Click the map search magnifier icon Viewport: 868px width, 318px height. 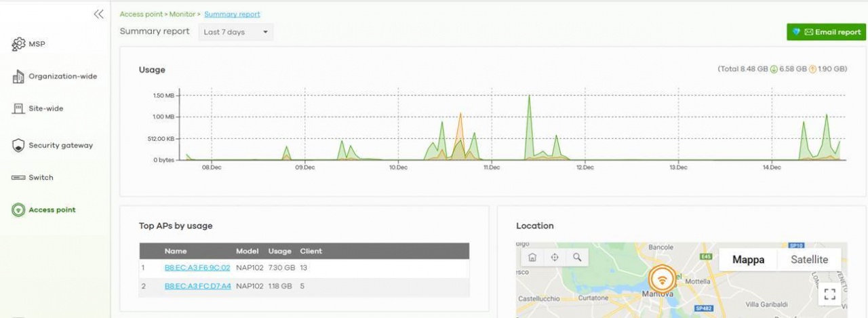[577, 258]
